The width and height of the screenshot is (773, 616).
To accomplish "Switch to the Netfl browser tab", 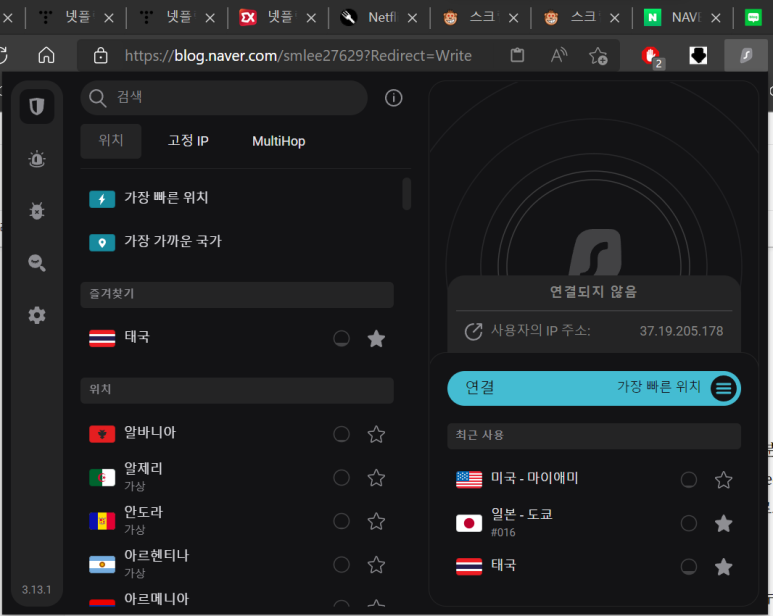I will click(377, 18).
